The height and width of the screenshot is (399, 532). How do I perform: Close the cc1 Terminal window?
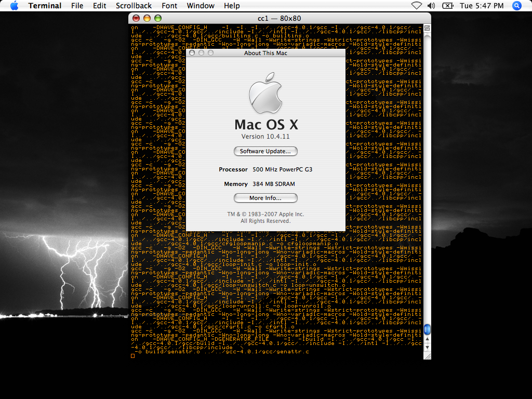[x=136, y=18]
